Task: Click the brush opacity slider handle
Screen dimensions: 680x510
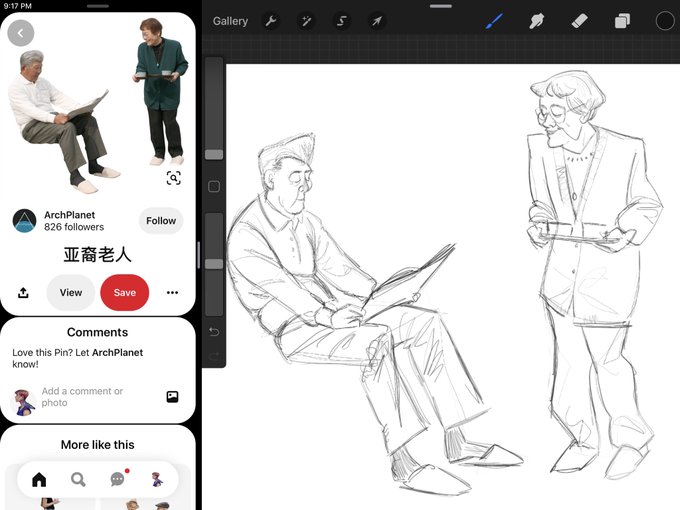Action: (214, 264)
